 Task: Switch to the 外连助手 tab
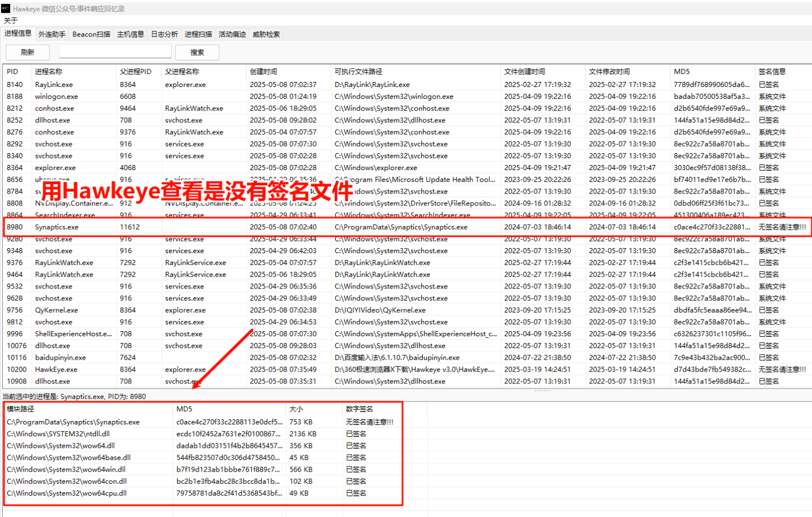pos(52,34)
